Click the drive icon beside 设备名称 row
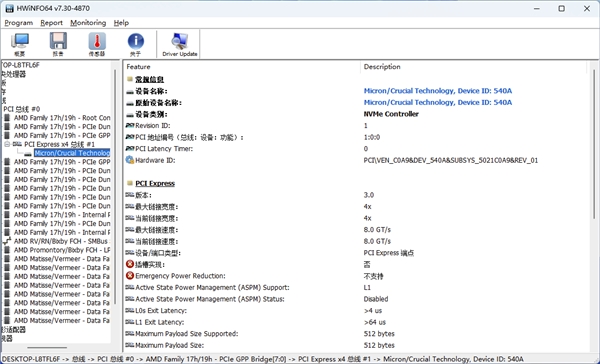600x364 pixels. (x=130, y=91)
